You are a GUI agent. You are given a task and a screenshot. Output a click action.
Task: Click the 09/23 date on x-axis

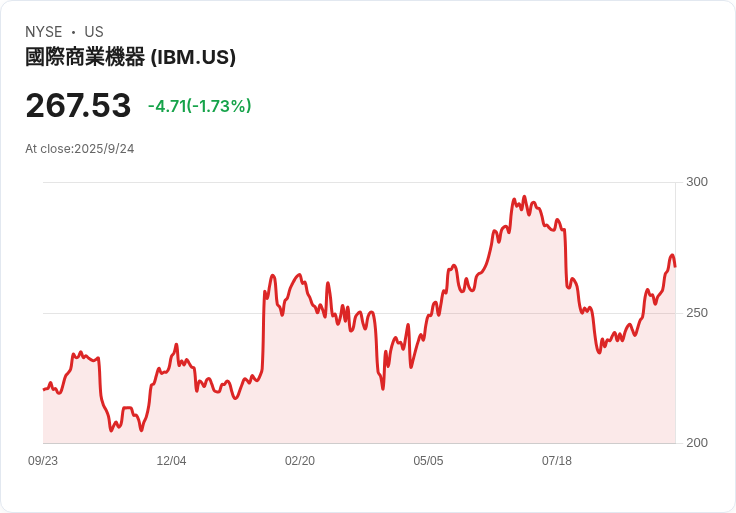click(43, 461)
